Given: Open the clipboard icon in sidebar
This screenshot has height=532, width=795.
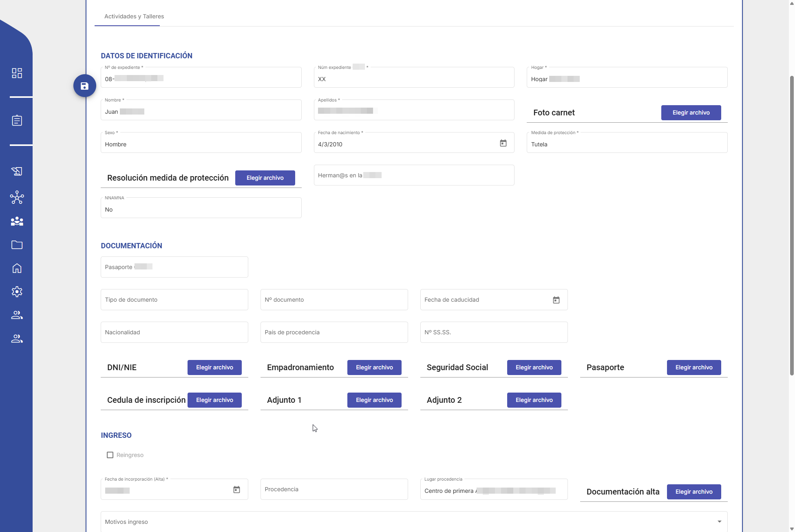Looking at the screenshot, I should (x=17, y=121).
